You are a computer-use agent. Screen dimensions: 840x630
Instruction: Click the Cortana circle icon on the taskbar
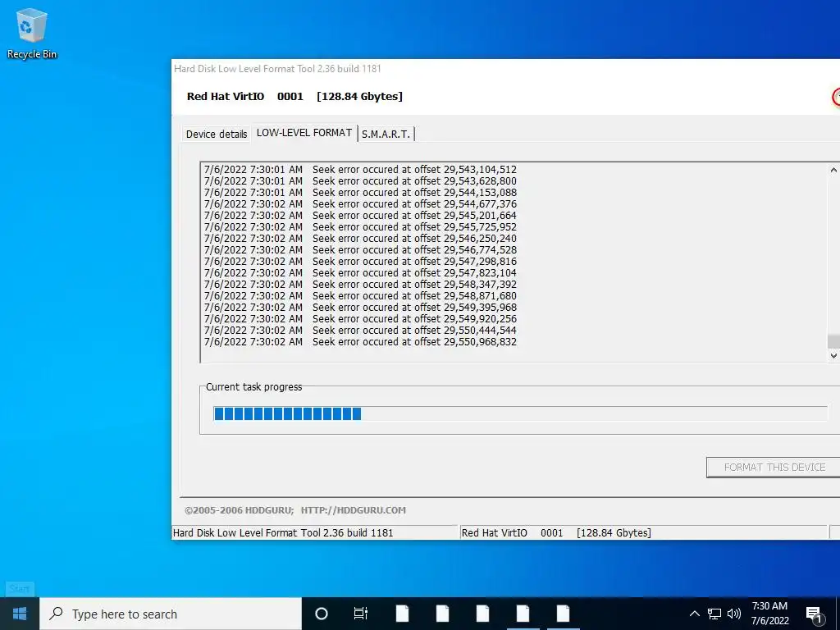[321, 614]
